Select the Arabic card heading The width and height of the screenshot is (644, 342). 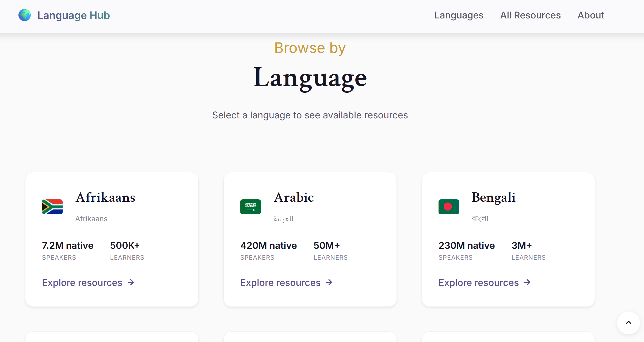click(x=294, y=197)
